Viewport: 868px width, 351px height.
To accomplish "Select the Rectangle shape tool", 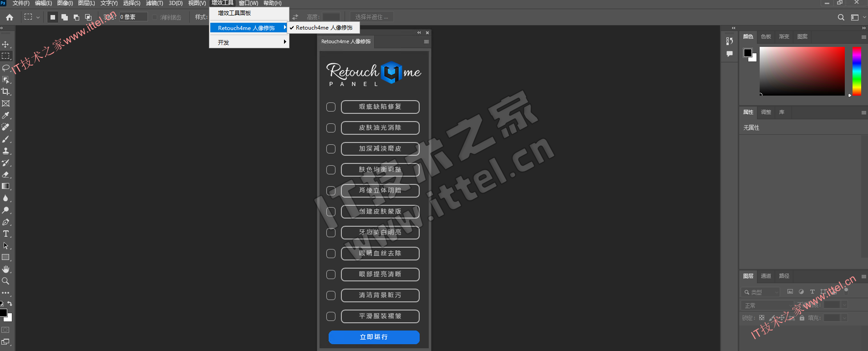I will pyautogui.click(x=5, y=257).
